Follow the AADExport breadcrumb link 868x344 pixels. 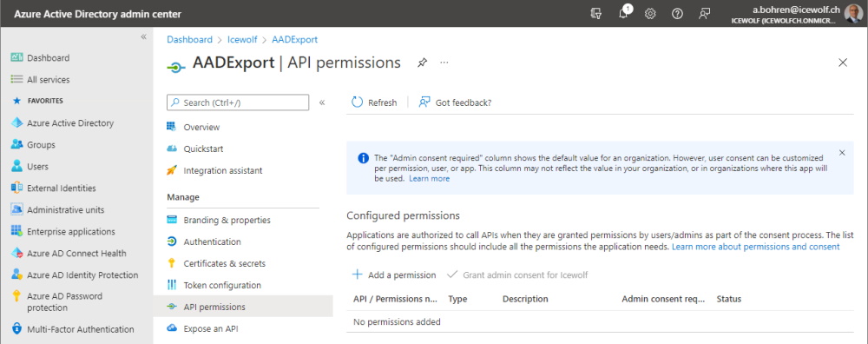[294, 39]
